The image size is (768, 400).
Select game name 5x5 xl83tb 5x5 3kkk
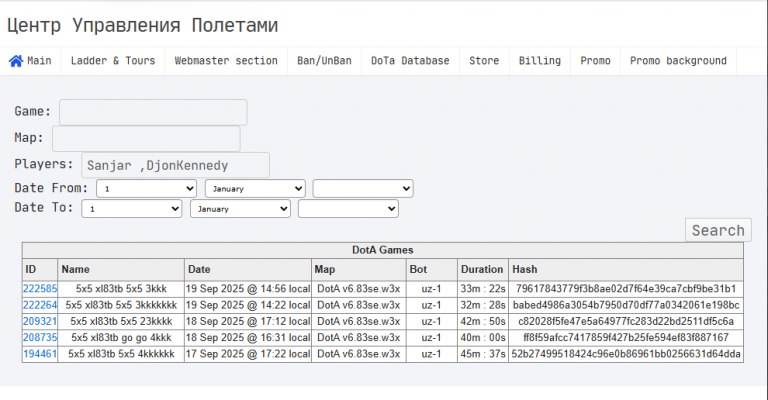point(121,289)
